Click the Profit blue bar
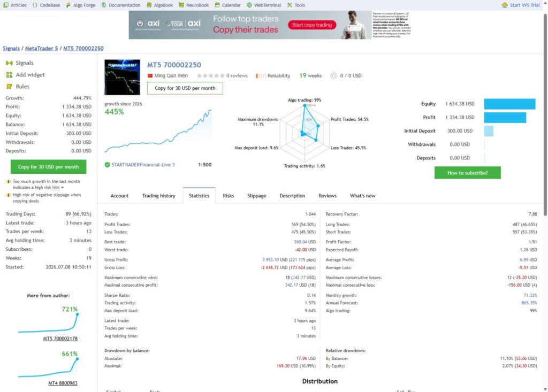This screenshot has width=548, height=392. point(505,118)
